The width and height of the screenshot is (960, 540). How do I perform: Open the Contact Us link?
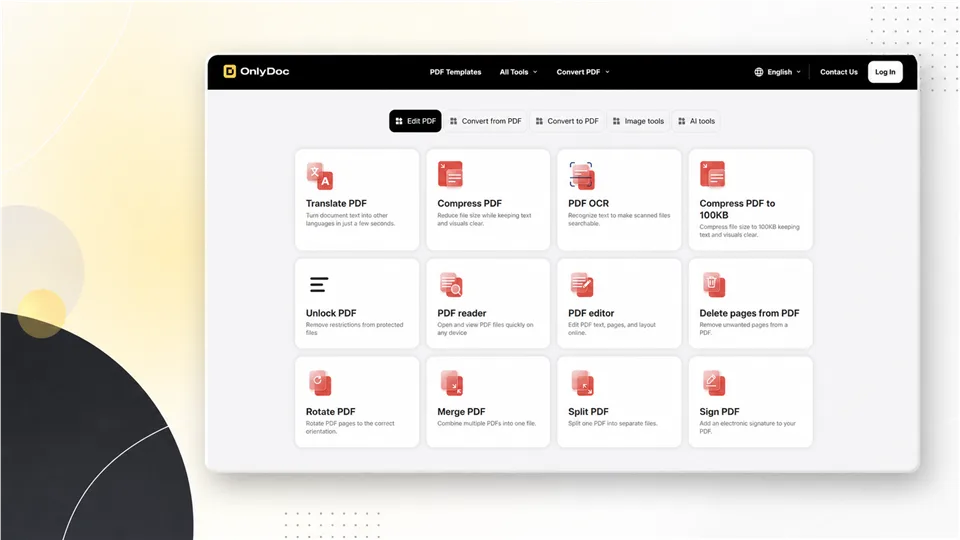(x=839, y=72)
